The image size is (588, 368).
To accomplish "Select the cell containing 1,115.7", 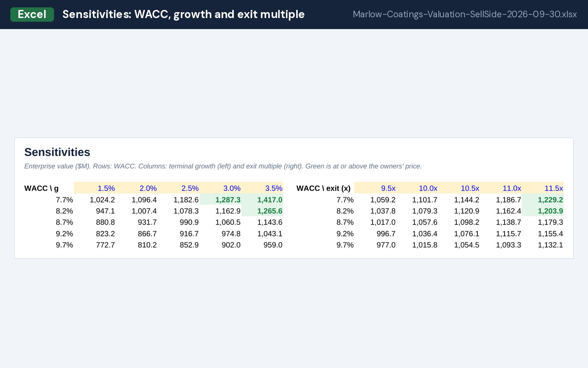I will pos(509,234).
